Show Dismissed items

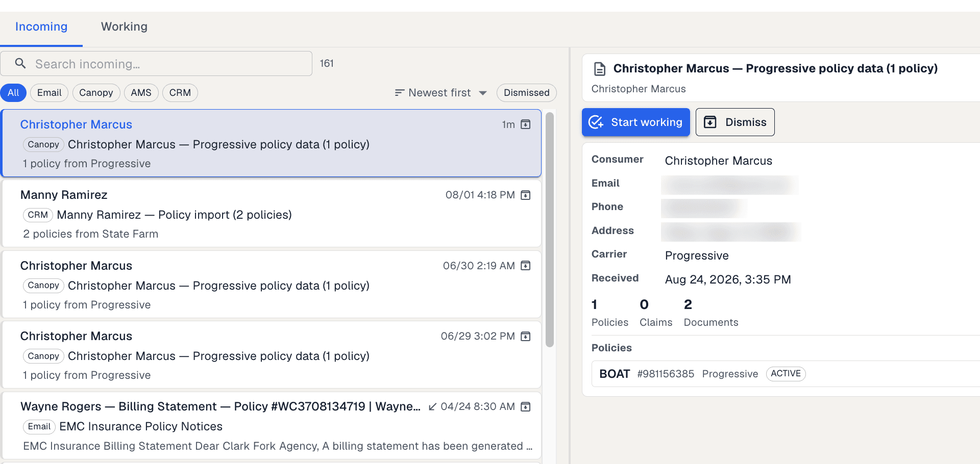click(526, 93)
